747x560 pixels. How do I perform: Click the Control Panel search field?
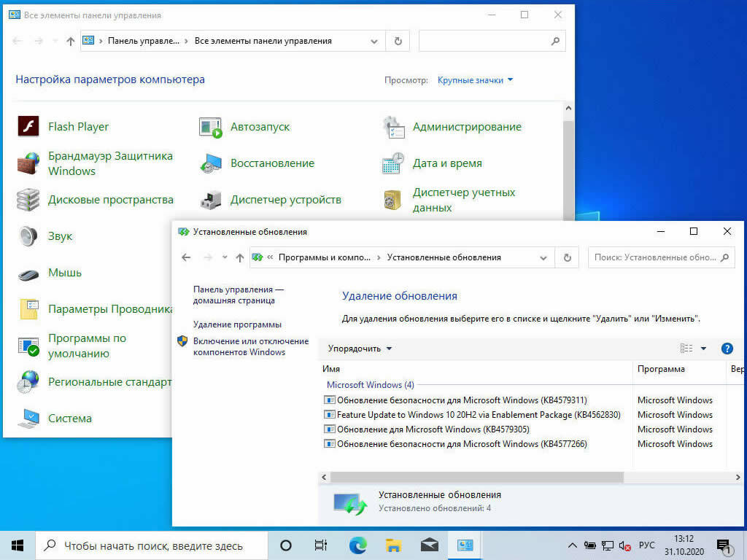click(492, 41)
